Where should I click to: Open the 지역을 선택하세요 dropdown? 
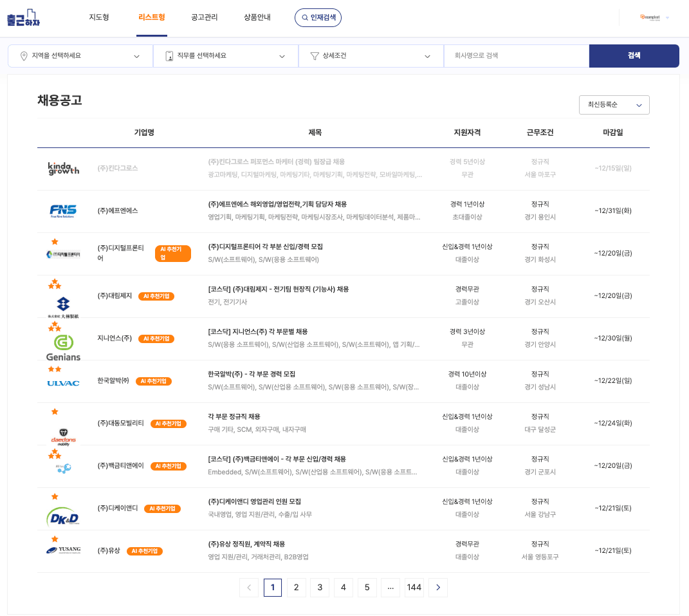(x=80, y=56)
